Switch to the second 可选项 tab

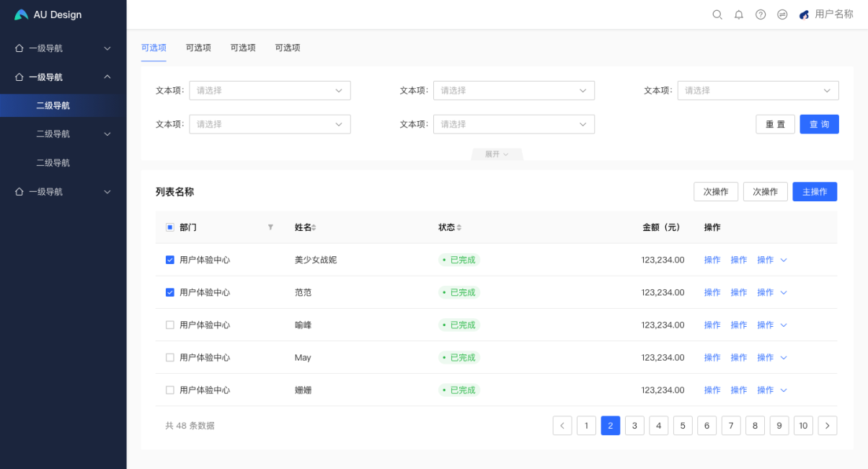point(198,48)
